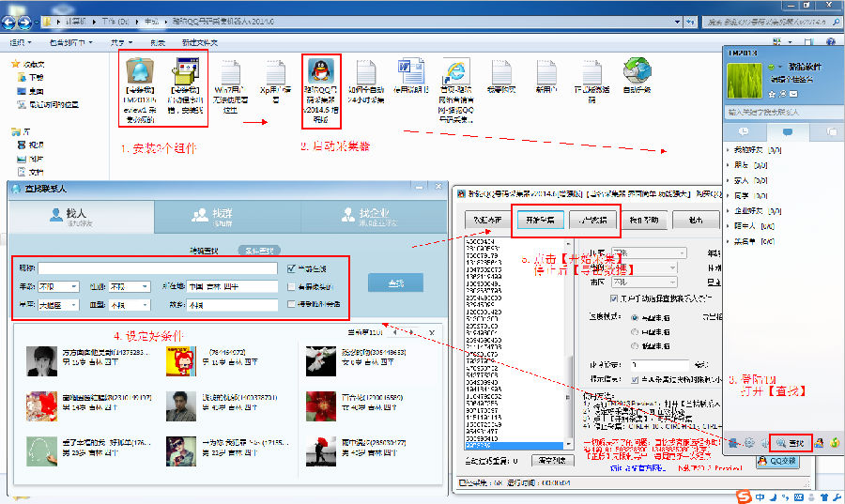Viewport: 845px width, 504px height.
Task: Click the clear list button below number list
Action: 552,461
